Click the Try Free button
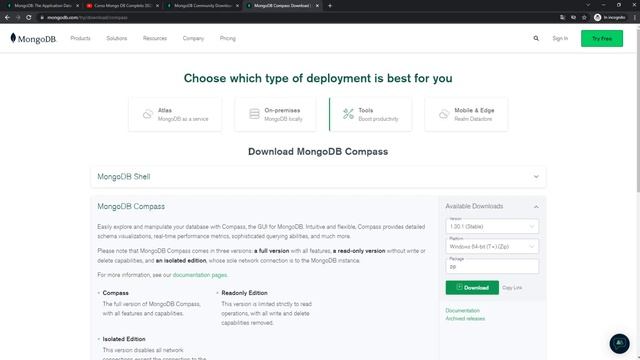 pyautogui.click(x=602, y=38)
